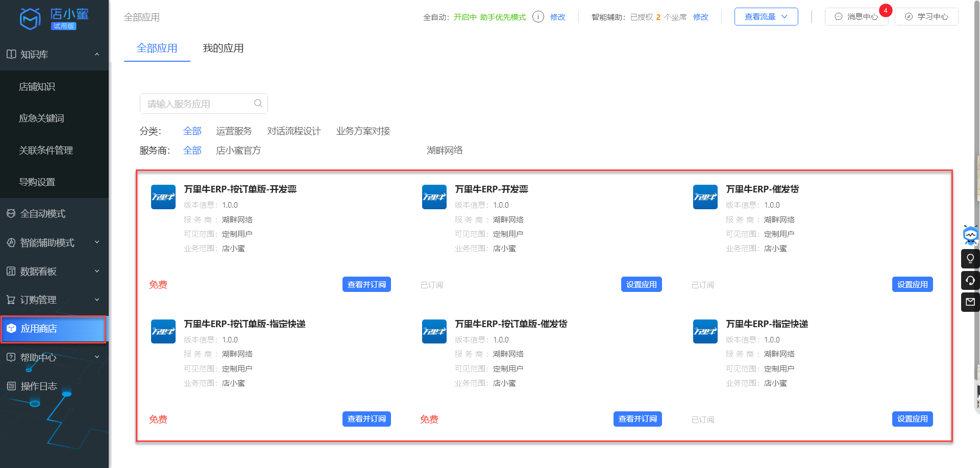
Task: Click the robot assistant floating icon
Action: (x=970, y=235)
